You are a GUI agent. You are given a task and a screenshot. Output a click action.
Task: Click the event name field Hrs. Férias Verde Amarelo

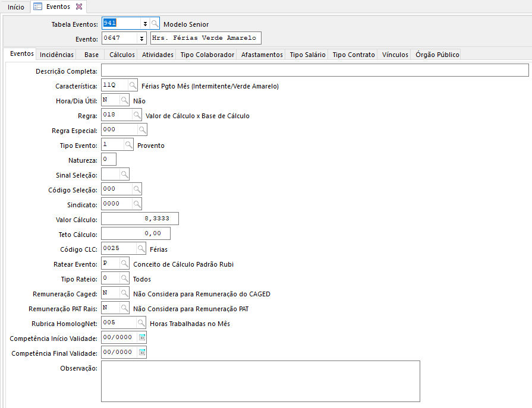pyautogui.click(x=206, y=38)
